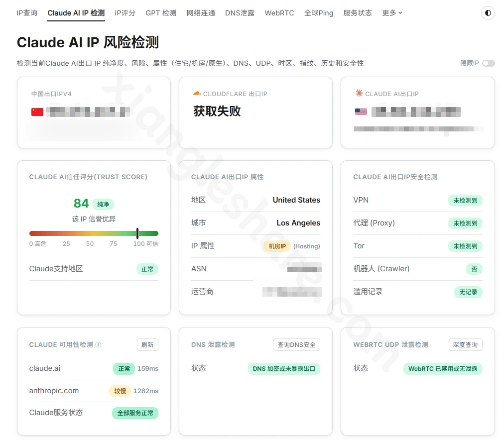Click the anthropic.com row label
Viewport: 504px width, 443px height.
54,391
